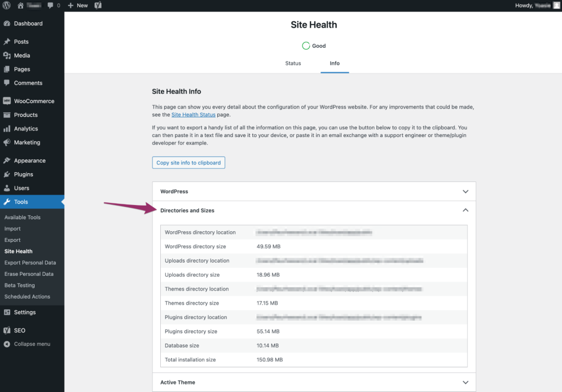
Task: Click the Good status circle indicator
Action: pos(306,46)
